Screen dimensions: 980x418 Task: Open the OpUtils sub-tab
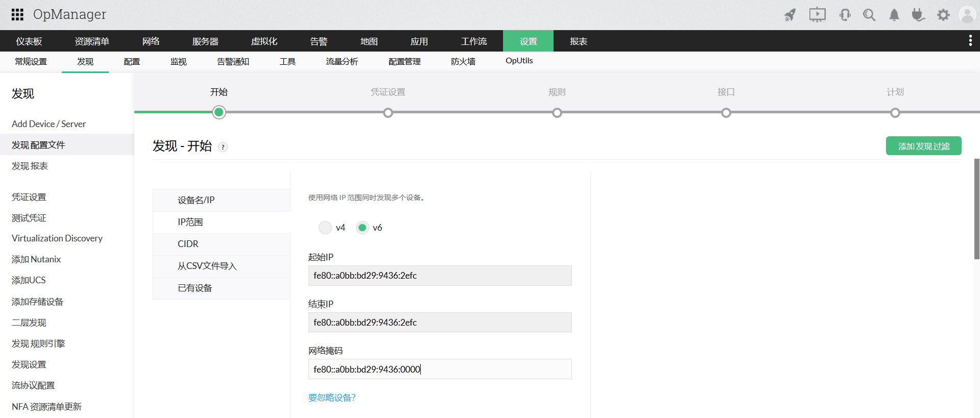click(x=519, y=61)
